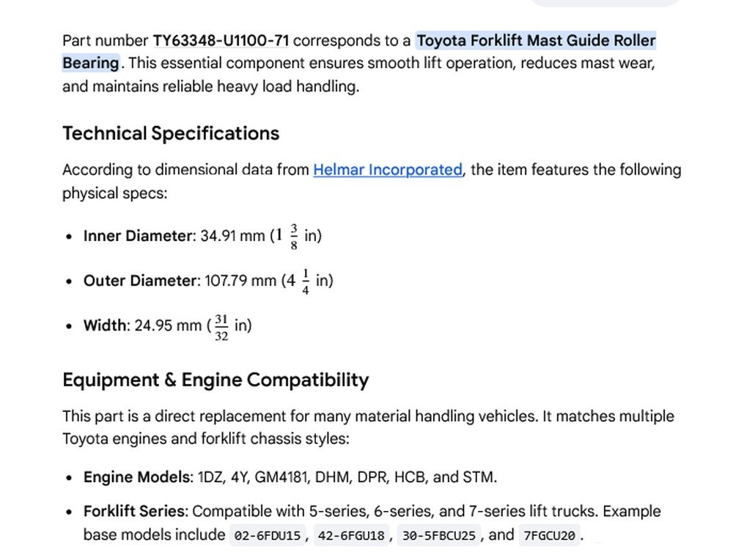Select the 30-5FBCU25 model code chip

click(439, 535)
